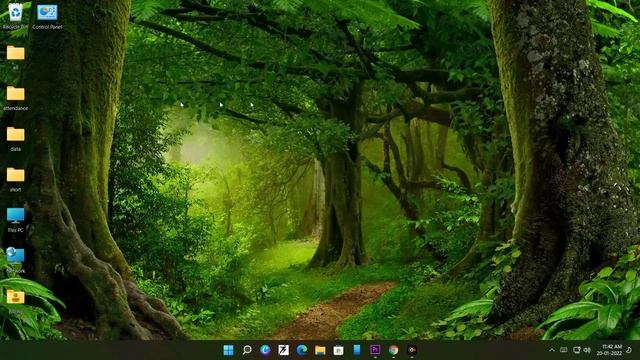Open Microsoft Store from the taskbar
This screenshot has width=640, height=360.
[x=338, y=350]
